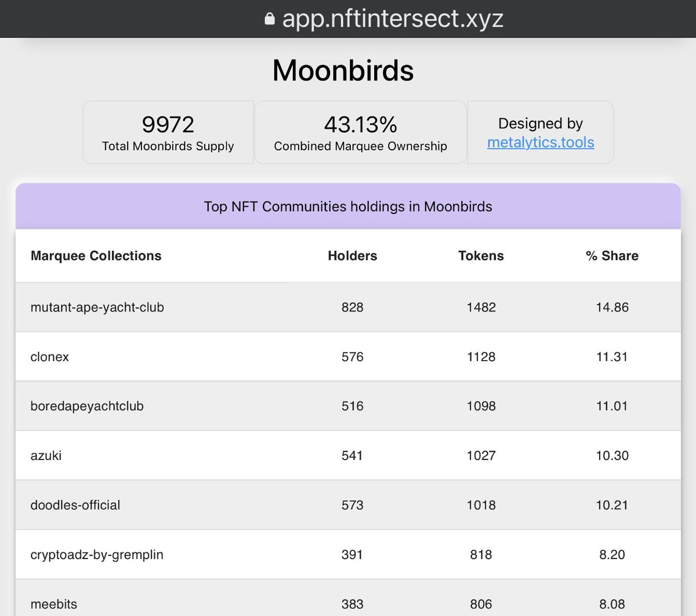Click the Moonbirds page title
Viewport: 696px width, 616px height.
click(x=343, y=70)
